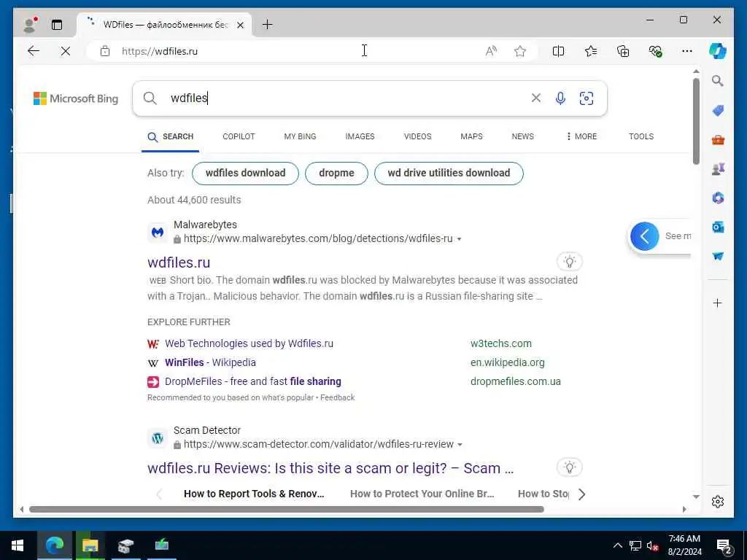Open the sidebar Drop paper-plane icon
The width and height of the screenshot is (747, 560).
point(718,256)
